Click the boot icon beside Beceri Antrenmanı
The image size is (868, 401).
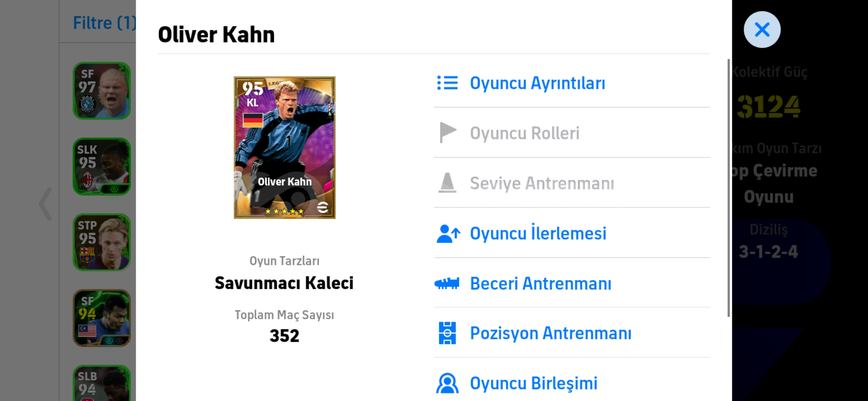pos(447,283)
